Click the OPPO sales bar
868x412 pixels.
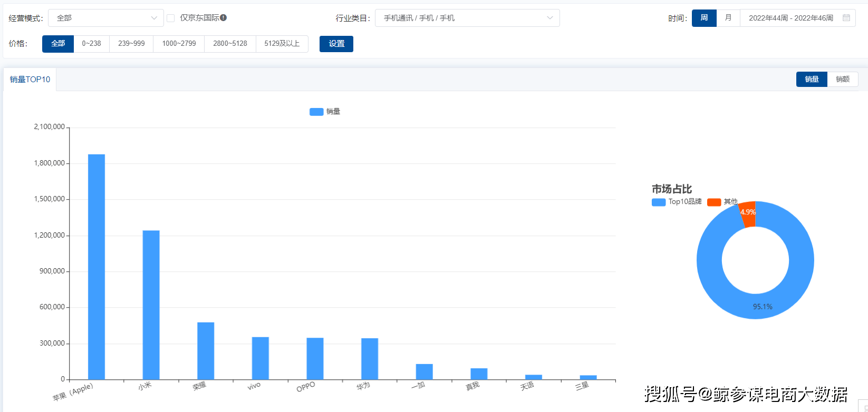315,359
